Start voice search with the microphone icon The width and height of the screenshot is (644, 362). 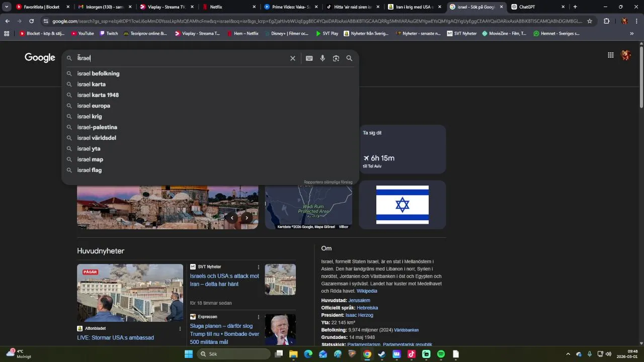tap(323, 58)
